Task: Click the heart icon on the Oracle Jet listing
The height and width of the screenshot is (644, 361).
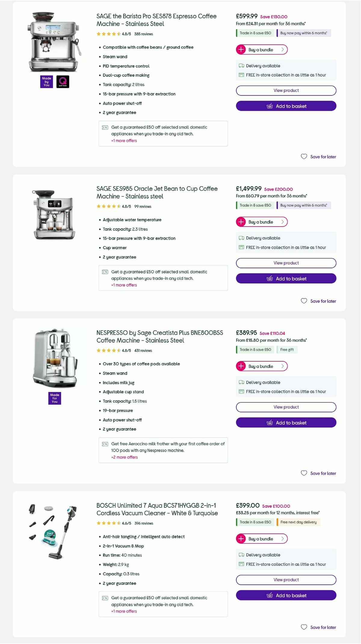Action: point(303,301)
